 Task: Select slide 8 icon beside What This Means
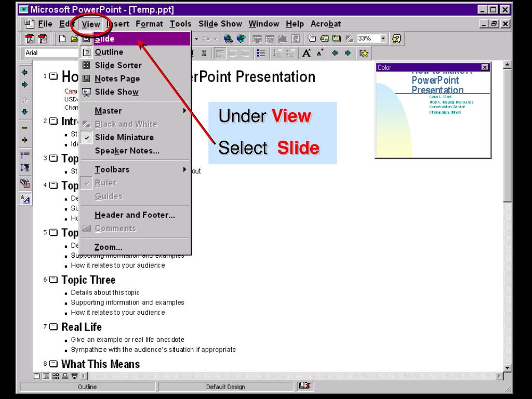pos(54,364)
